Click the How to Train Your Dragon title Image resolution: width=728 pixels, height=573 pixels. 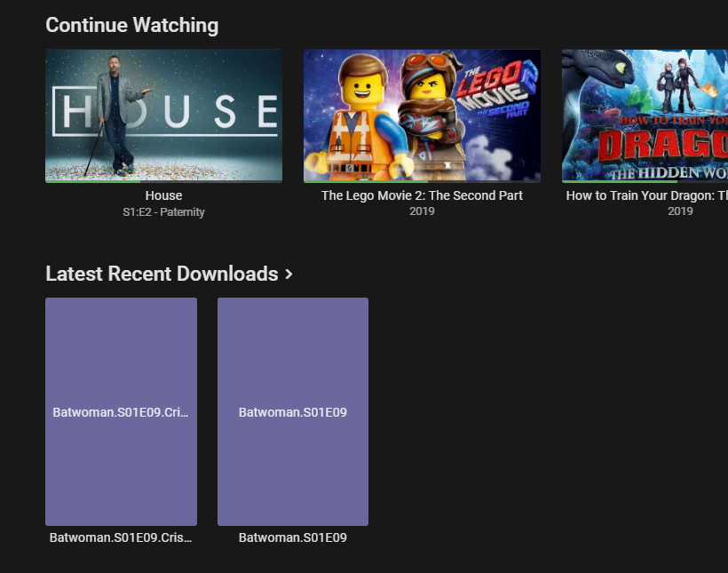point(646,195)
